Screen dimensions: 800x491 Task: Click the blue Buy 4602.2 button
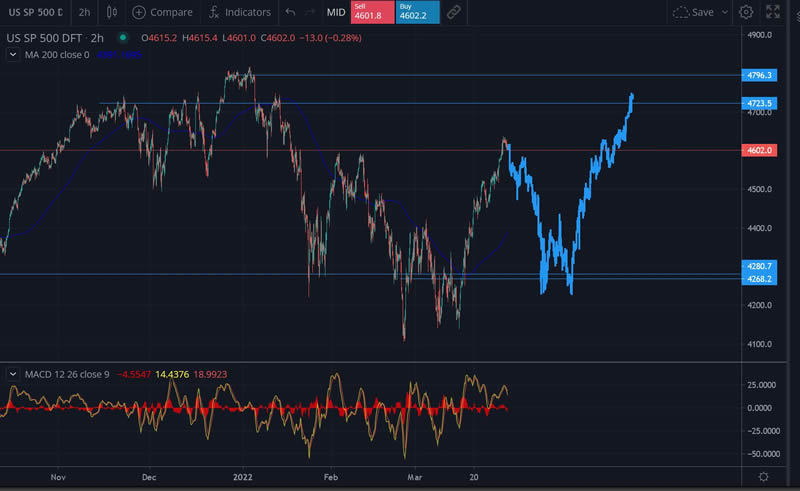(416, 12)
